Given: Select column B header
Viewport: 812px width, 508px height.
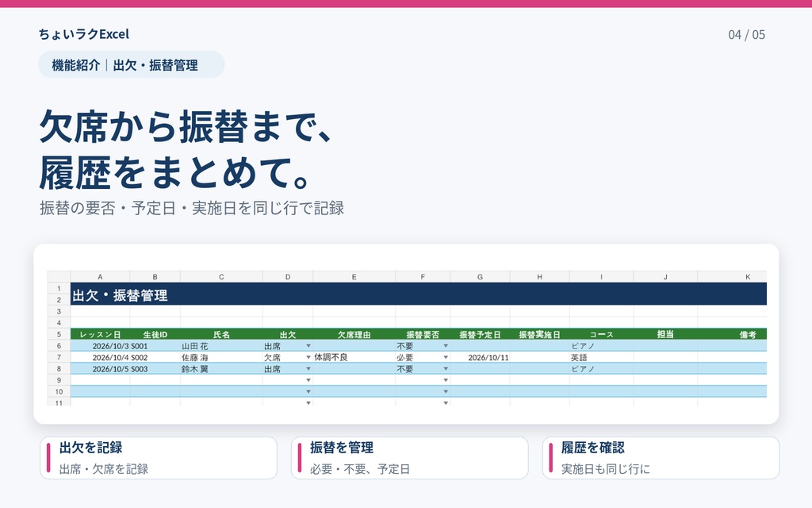Looking at the screenshot, I should (x=155, y=277).
